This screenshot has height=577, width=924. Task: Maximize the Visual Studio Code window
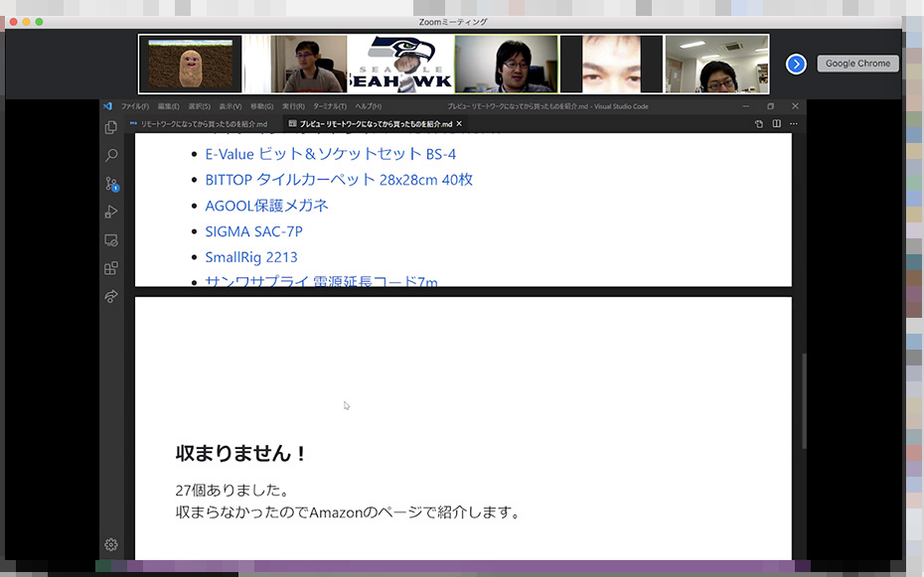[x=770, y=106]
